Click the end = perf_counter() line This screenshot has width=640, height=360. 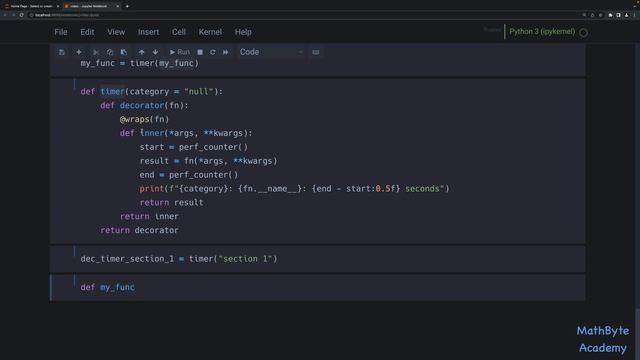pos(189,175)
